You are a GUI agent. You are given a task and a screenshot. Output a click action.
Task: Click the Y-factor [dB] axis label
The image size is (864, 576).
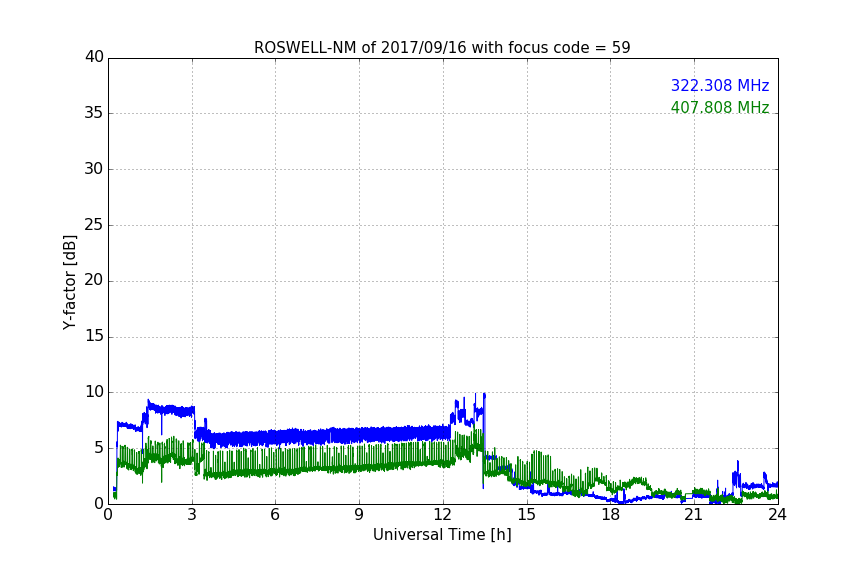69,282
